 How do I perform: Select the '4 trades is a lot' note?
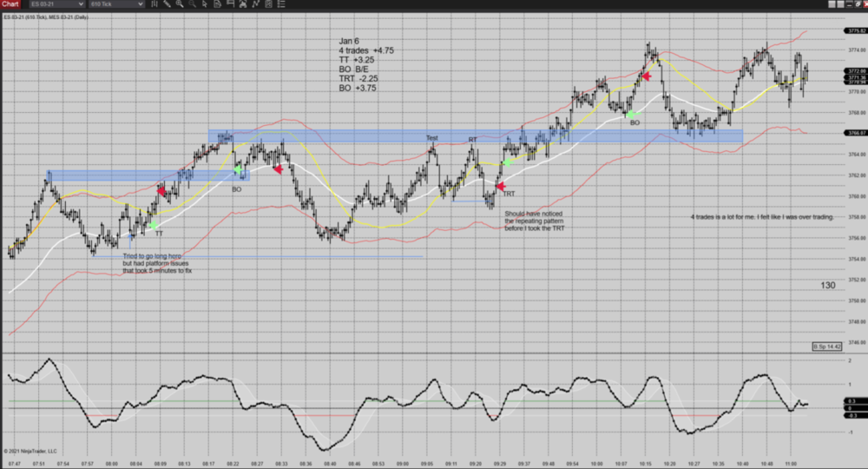coord(761,216)
